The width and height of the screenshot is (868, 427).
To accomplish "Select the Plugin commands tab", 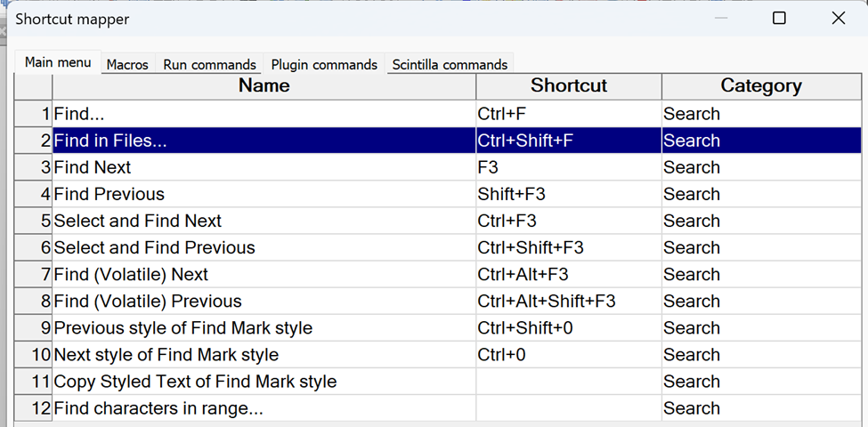I will pos(324,64).
